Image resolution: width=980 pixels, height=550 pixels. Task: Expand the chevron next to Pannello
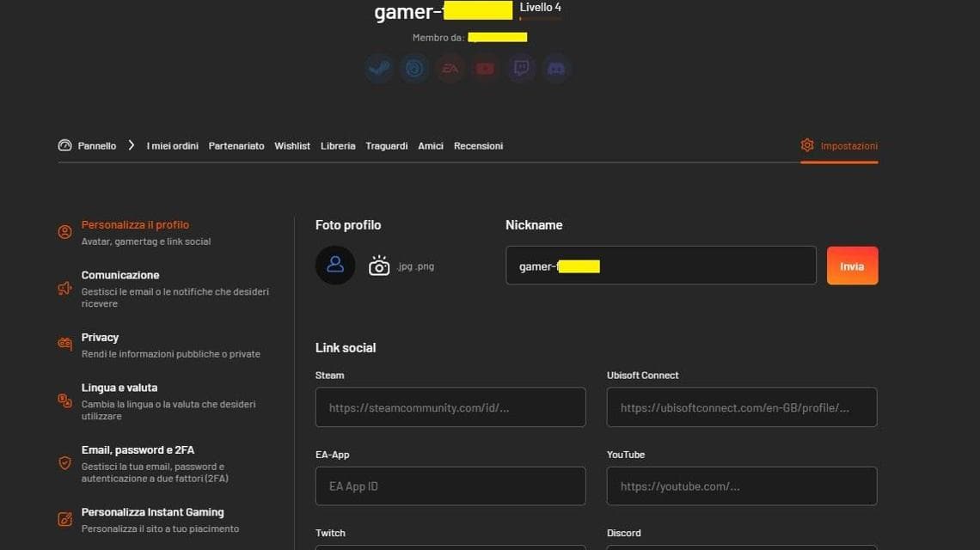pos(132,145)
